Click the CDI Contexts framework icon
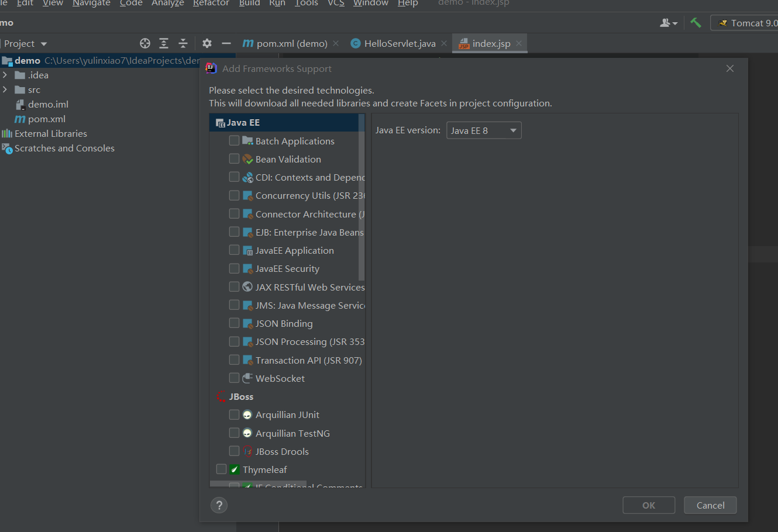The image size is (778, 532). pos(247,177)
